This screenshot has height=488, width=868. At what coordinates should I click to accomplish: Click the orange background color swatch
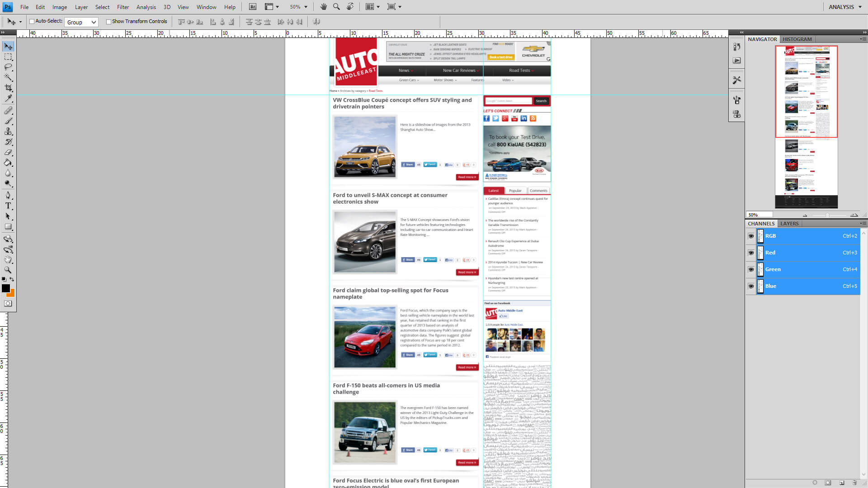pos(12,294)
